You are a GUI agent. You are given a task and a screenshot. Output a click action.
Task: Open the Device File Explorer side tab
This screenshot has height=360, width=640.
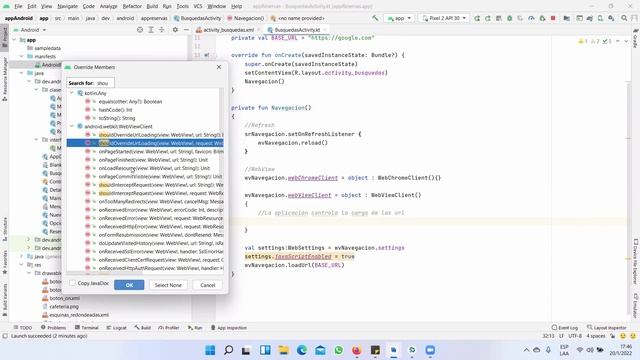coord(636,261)
